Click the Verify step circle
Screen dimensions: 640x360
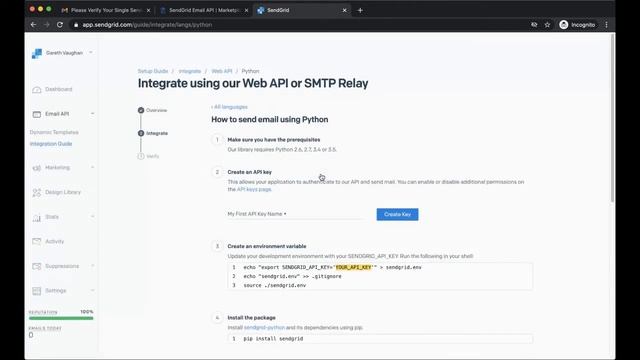click(141, 156)
